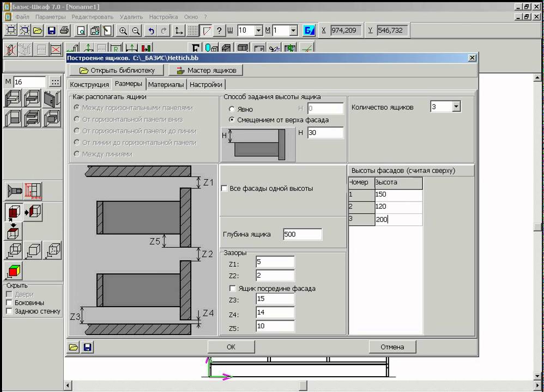Click the print preview page icon
This screenshot has width=544, height=392.
[x=81, y=30]
